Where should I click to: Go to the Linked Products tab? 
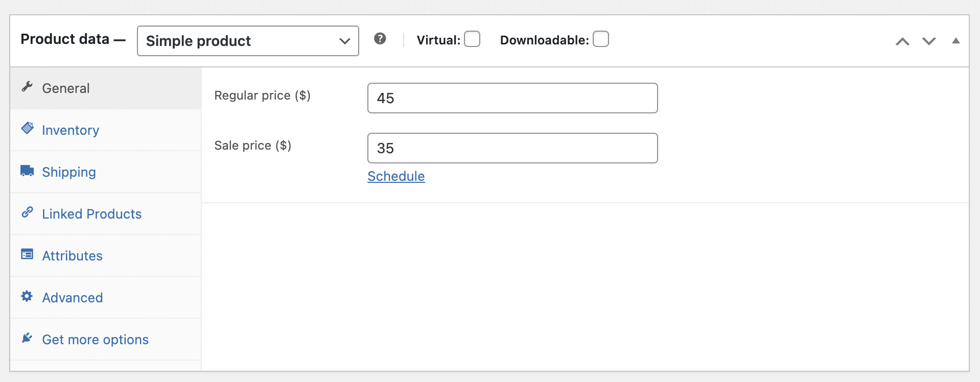(92, 214)
